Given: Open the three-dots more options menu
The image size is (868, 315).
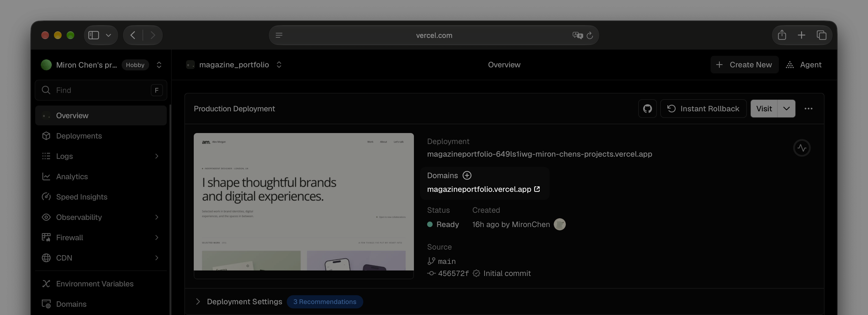Looking at the screenshot, I should pyautogui.click(x=808, y=109).
